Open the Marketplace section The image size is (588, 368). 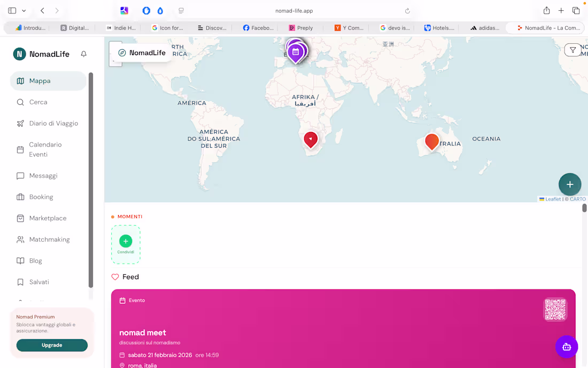48,218
